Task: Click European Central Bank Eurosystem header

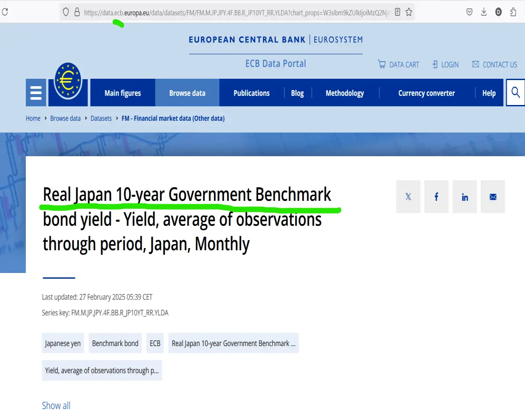Action: pyautogui.click(x=276, y=40)
